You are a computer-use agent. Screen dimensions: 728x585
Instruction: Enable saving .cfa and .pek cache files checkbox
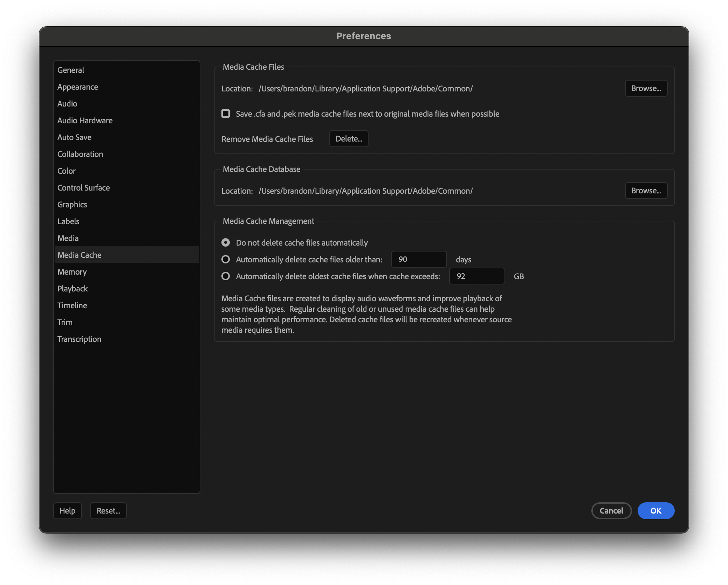(226, 113)
